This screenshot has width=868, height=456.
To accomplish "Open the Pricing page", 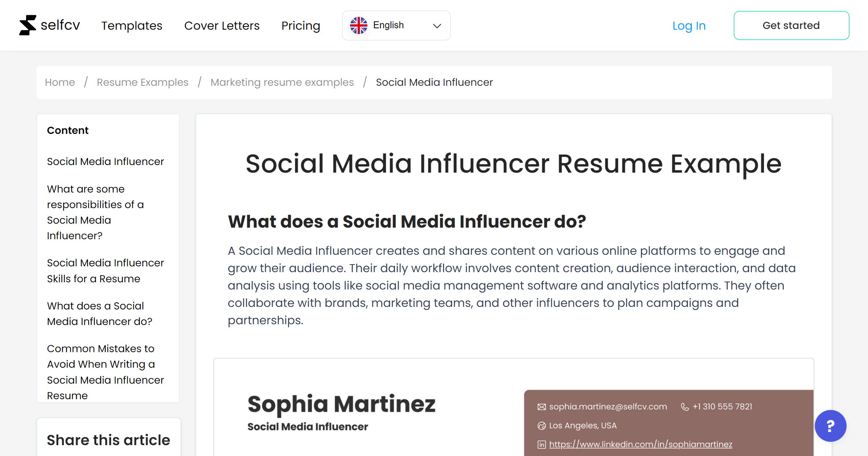I will 301,25.
